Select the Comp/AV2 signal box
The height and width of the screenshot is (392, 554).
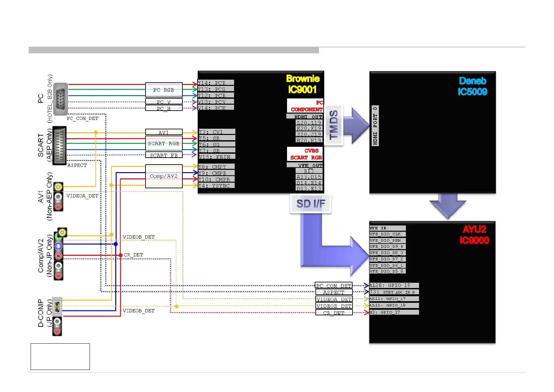(x=164, y=176)
